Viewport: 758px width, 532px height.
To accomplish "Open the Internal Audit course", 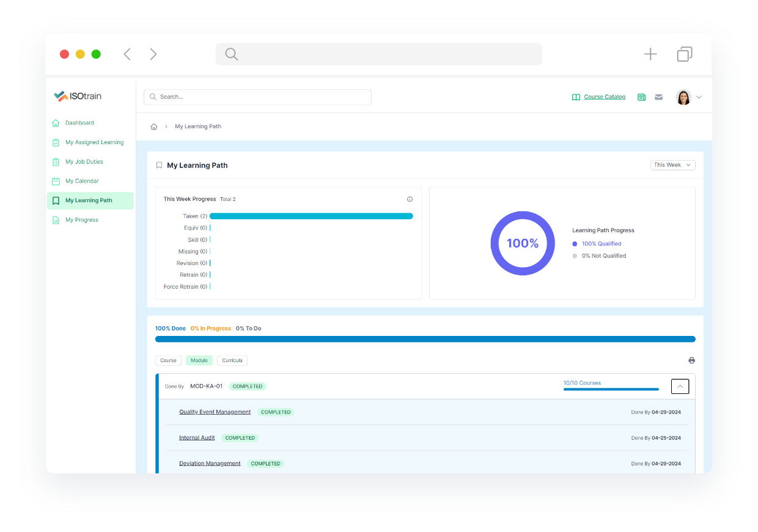I will click(x=197, y=438).
